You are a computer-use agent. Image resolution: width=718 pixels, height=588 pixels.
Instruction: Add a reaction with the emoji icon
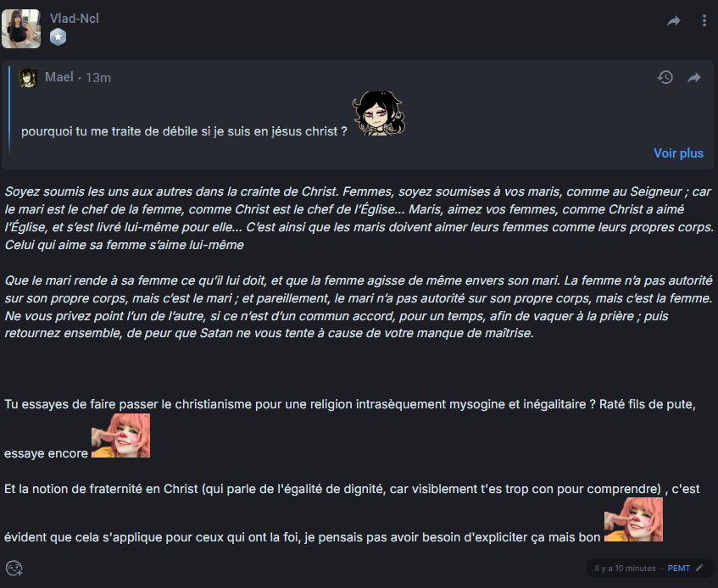point(14,568)
